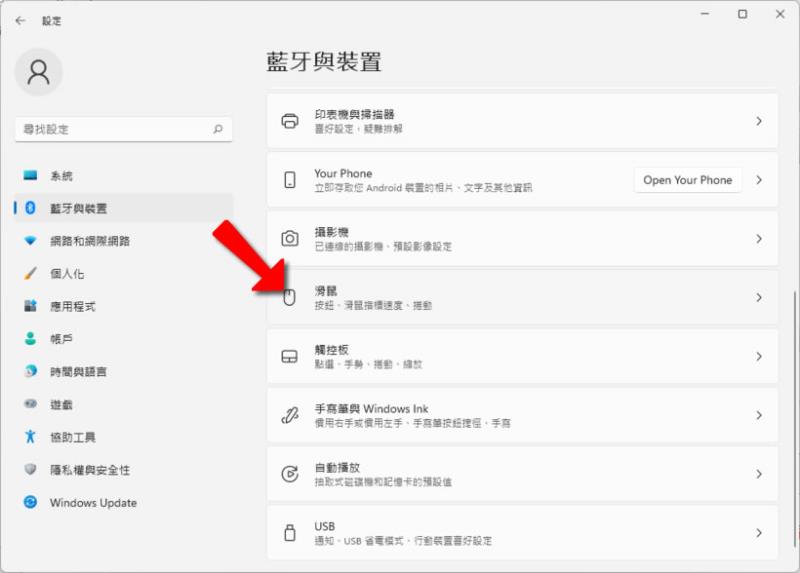
Task: Open the 印表機與掃描器 settings title
Action: click(354, 114)
